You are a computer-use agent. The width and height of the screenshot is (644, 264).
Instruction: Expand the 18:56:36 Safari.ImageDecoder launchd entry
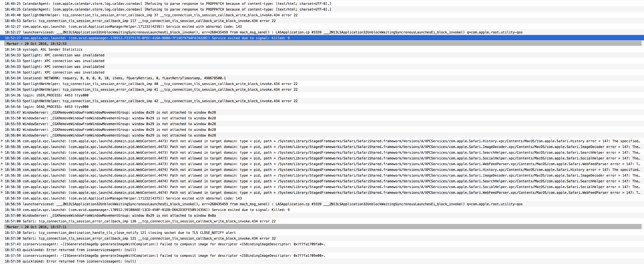click(x=2, y=147)
